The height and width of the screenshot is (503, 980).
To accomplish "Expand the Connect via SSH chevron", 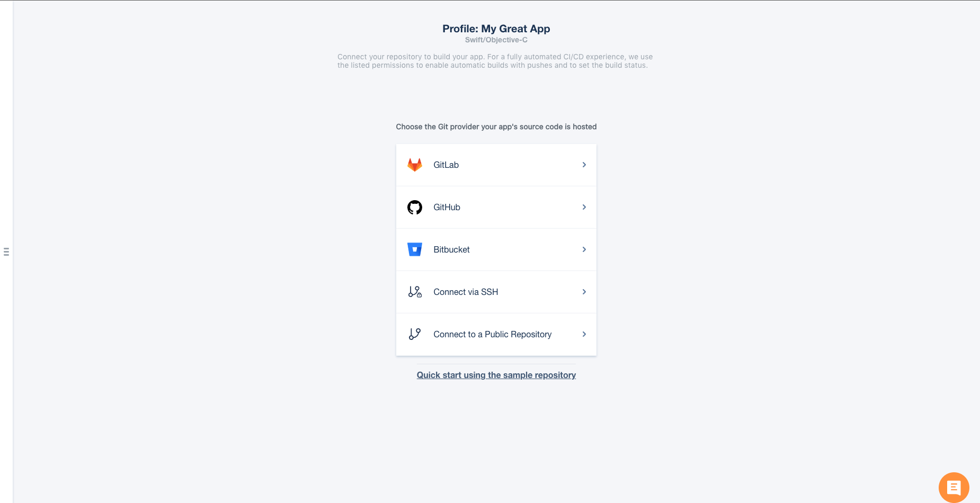I will [584, 292].
